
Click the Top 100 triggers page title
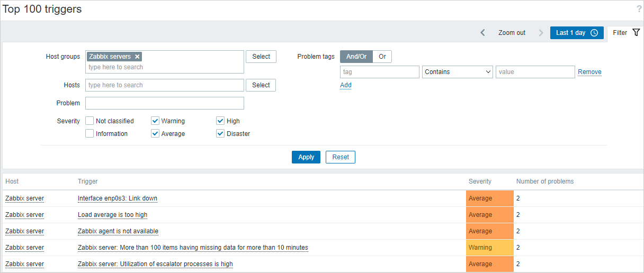(42, 10)
